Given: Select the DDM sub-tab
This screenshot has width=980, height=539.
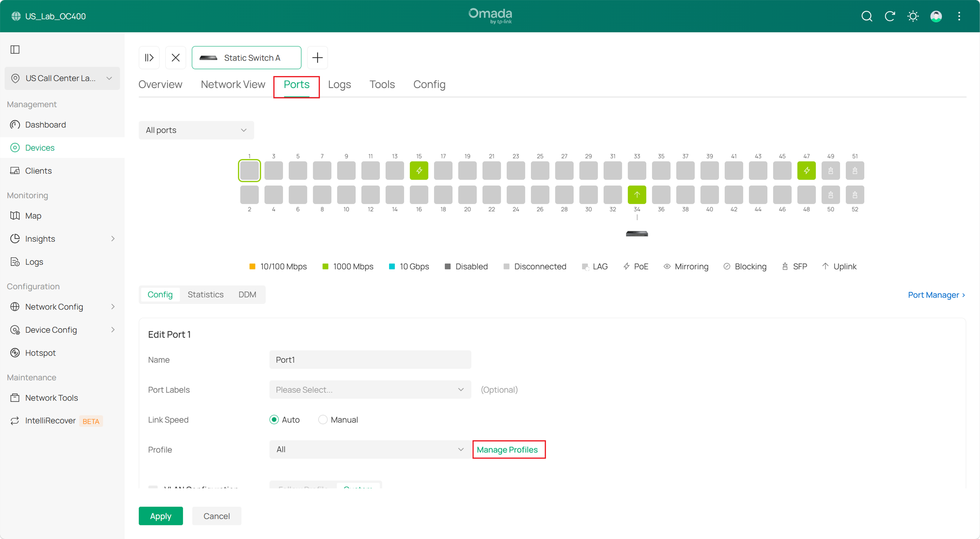Looking at the screenshot, I should (x=247, y=295).
